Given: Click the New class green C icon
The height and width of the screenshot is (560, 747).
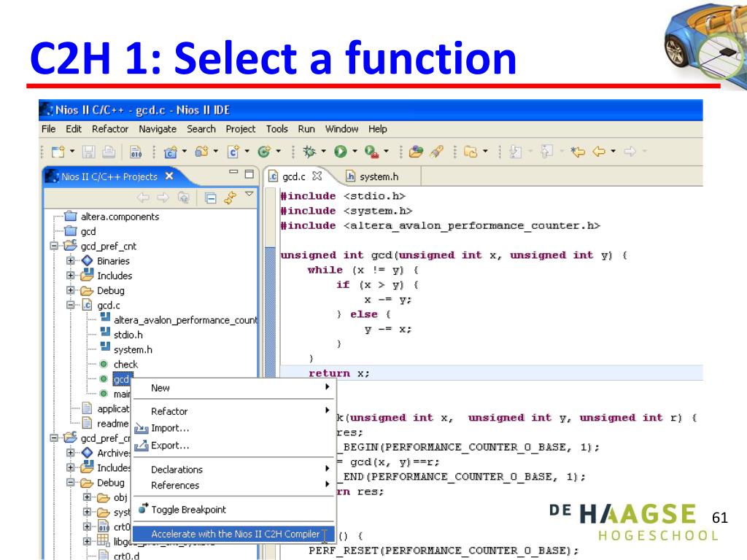Looking at the screenshot, I should [x=264, y=152].
